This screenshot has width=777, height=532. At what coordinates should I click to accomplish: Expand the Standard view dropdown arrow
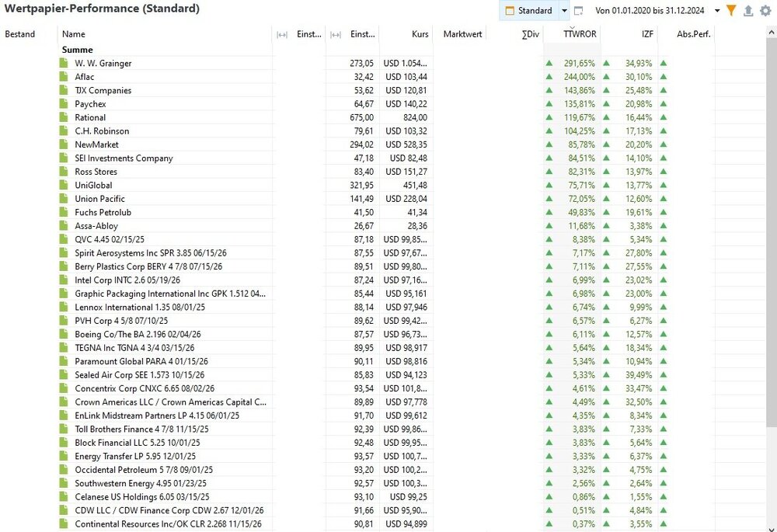[564, 10]
